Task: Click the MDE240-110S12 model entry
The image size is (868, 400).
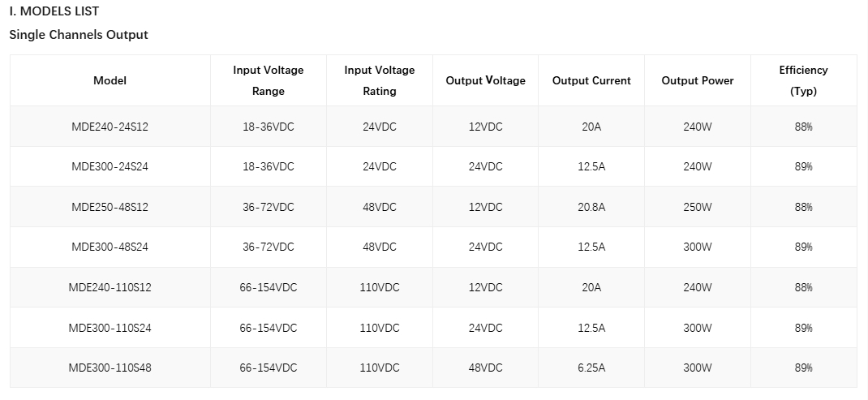Action: tap(110, 287)
